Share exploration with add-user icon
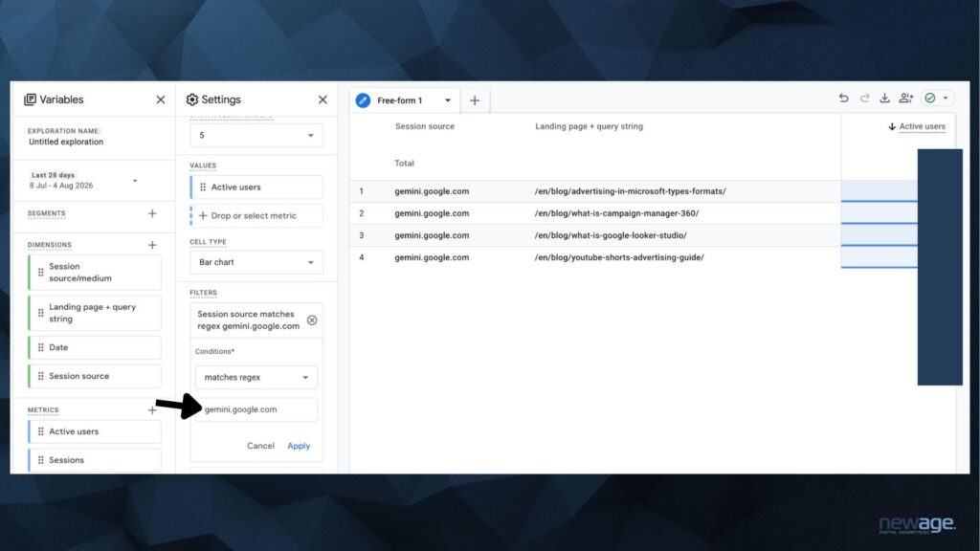 pos(905,99)
